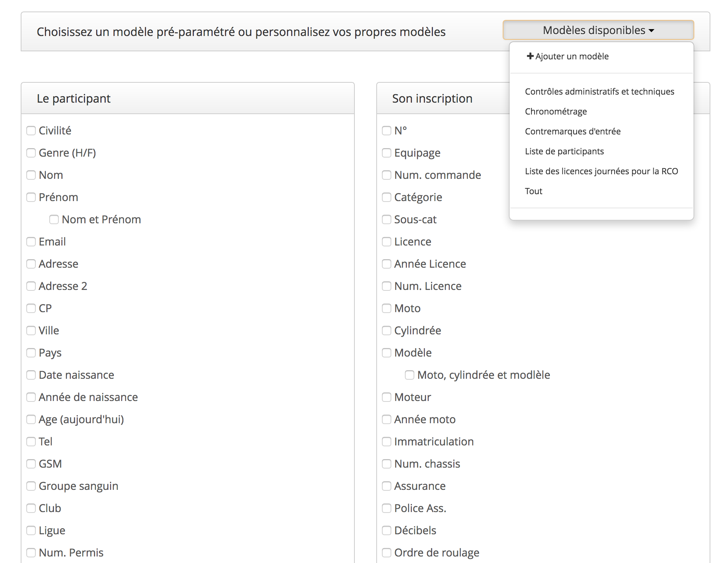Choose the Chronométrage model
728x563 pixels.
click(556, 111)
